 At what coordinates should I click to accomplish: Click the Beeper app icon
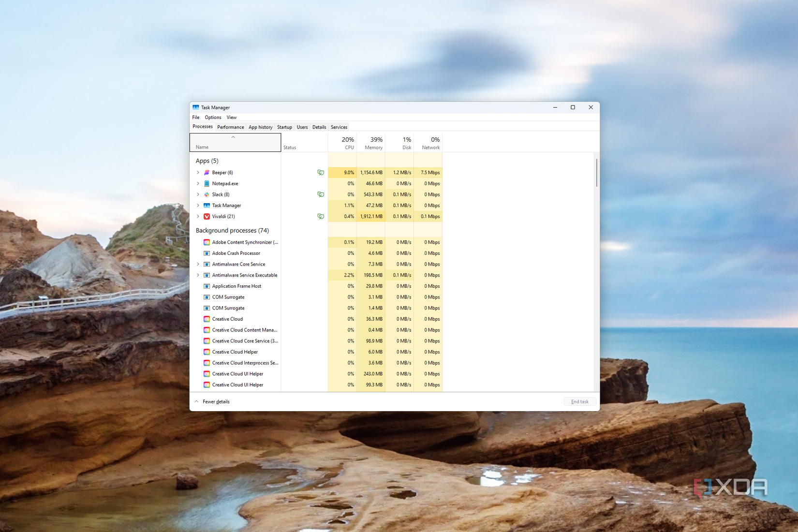[x=207, y=172]
